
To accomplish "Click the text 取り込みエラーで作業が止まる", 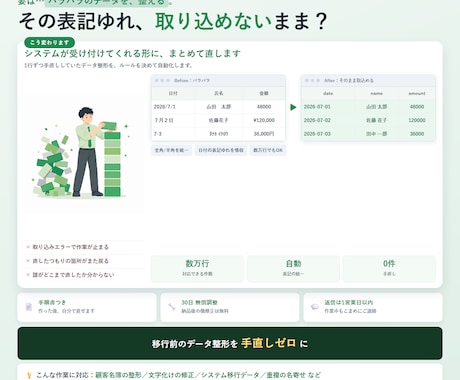I will [70, 247].
